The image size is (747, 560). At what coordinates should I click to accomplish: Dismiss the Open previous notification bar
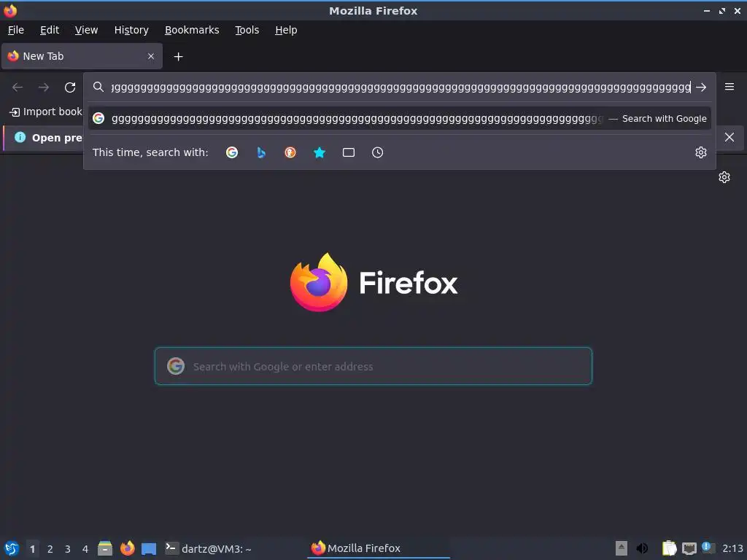729,138
